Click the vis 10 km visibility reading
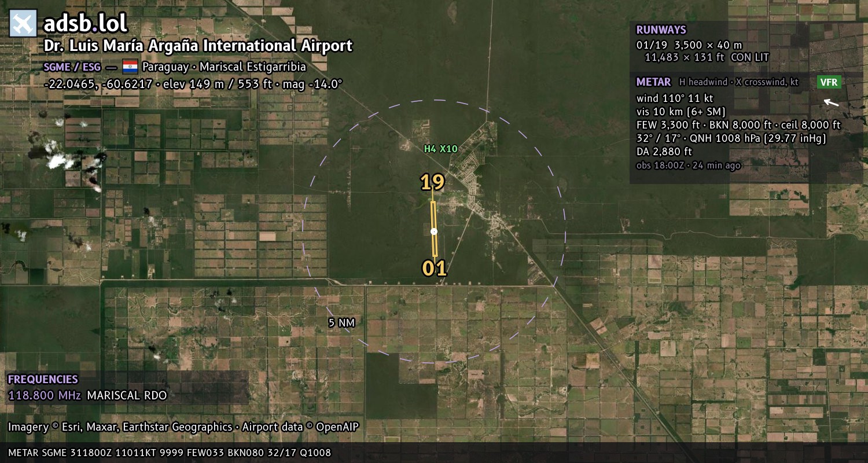Viewport: 868px width, 463px height. tap(681, 111)
